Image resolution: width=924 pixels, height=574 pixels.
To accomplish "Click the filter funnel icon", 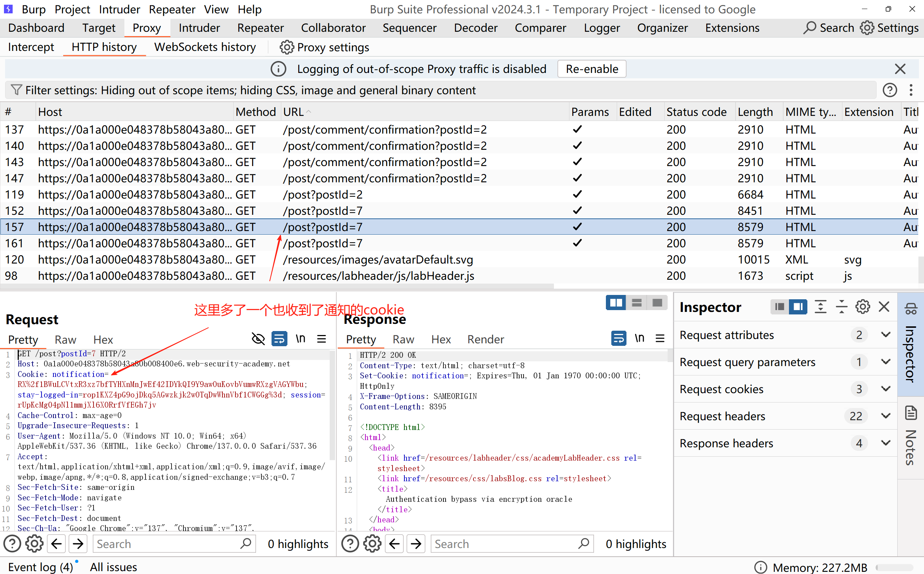I will coord(16,90).
